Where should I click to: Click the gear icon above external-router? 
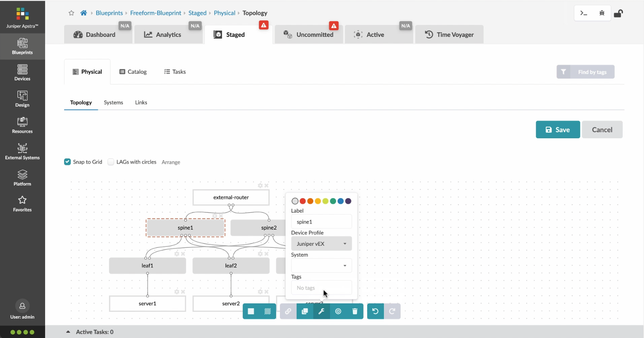click(x=260, y=185)
